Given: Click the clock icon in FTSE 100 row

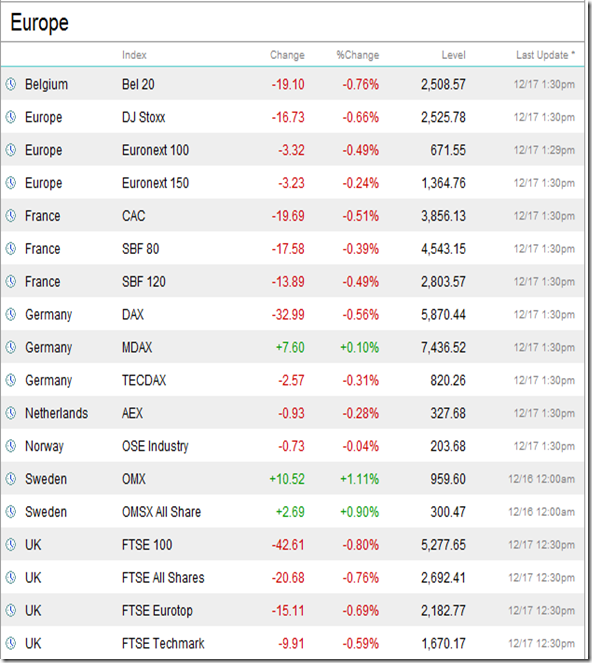Looking at the screenshot, I should tap(11, 544).
